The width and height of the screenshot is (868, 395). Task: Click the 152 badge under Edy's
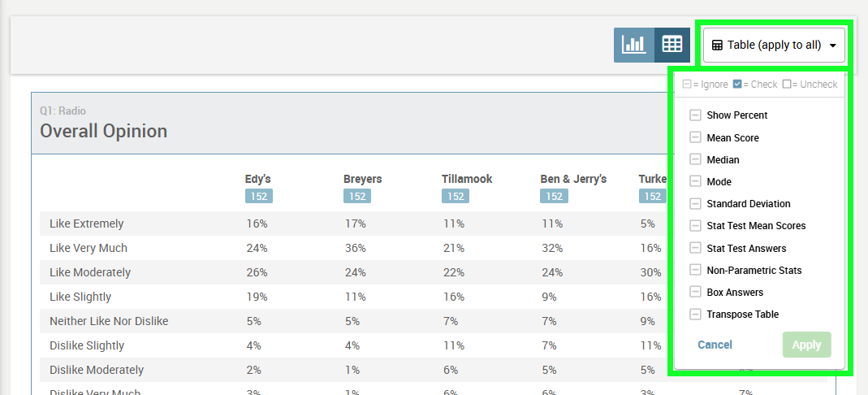coord(259,196)
